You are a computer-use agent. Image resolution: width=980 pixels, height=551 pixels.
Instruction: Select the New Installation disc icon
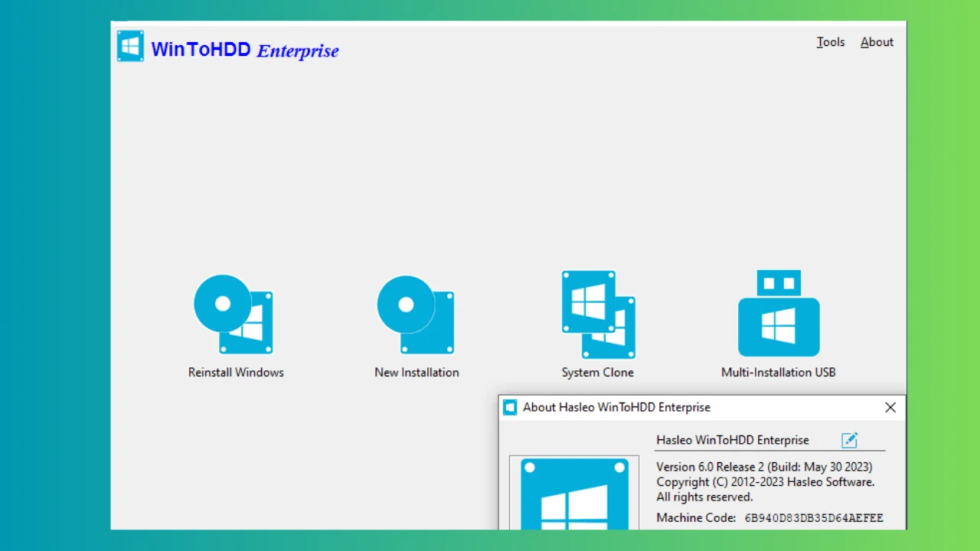point(416,314)
